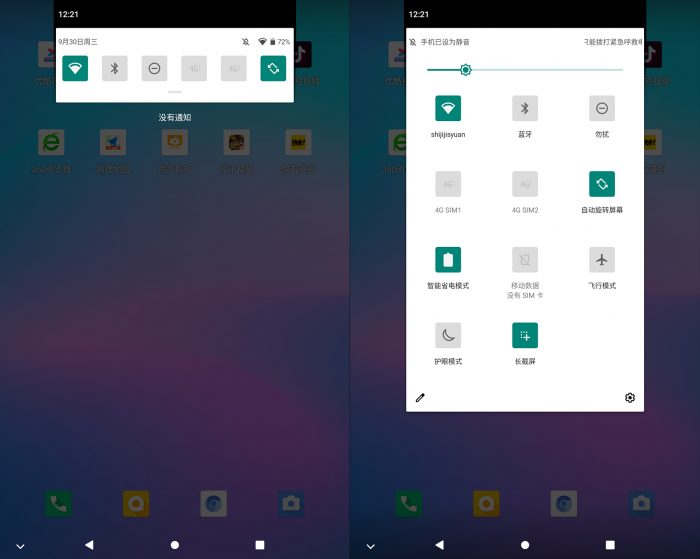The image size is (700, 559).
Task: Toggle the 蓝牙 Bluetooth tile
Action: tap(525, 108)
